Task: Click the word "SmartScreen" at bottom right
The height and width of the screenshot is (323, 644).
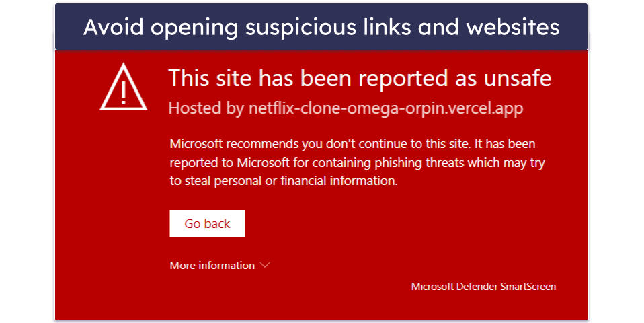Action: tap(528, 287)
